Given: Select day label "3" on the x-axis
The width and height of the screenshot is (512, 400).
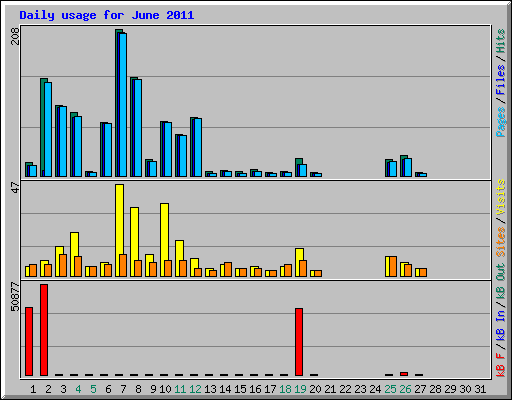Looking at the screenshot, I should click(x=63, y=389).
